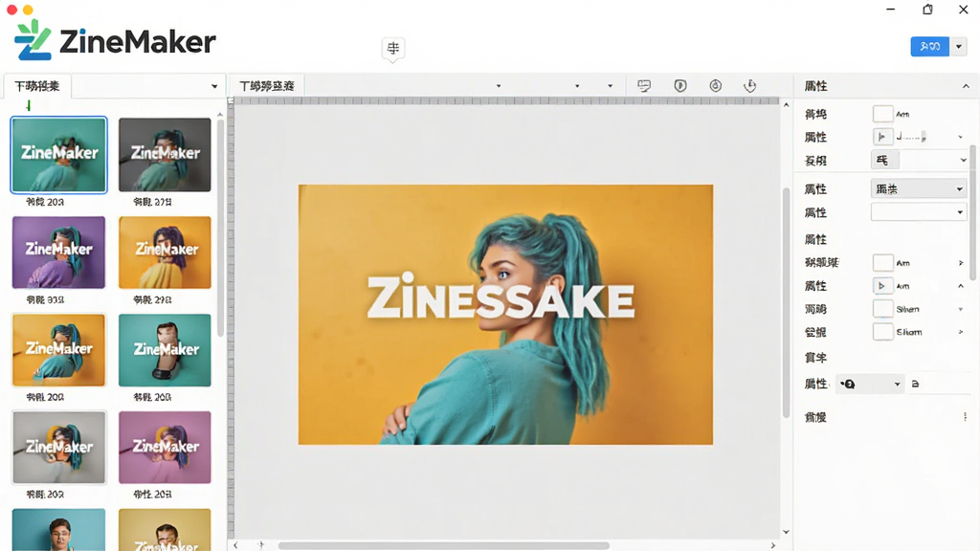This screenshot has width=980, height=551.
Task: Click the download arrow icon in canvas toolbar
Action: pyautogui.click(x=750, y=85)
